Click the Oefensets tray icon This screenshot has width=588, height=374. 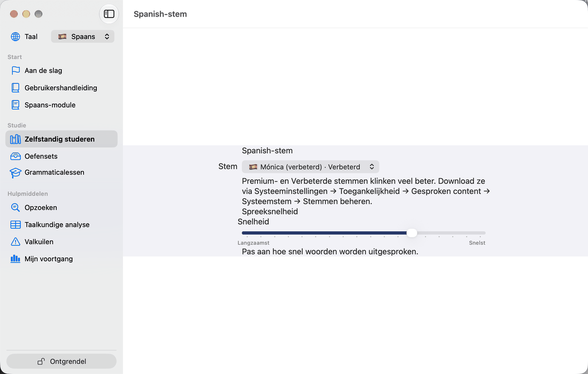[x=16, y=156]
